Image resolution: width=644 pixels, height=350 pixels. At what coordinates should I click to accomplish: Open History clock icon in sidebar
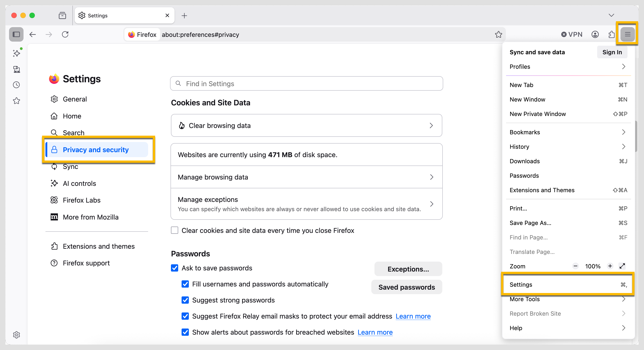17,85
